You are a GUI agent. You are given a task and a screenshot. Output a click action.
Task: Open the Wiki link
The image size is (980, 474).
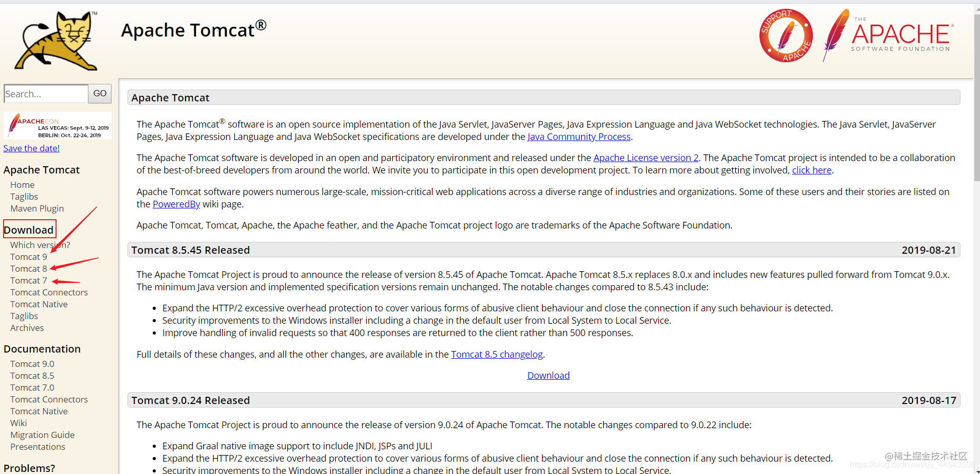tap(19, 423)
